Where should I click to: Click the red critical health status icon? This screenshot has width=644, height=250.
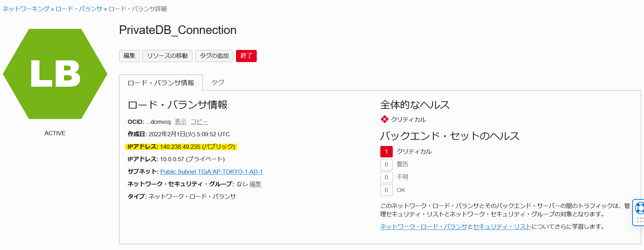(x=384, y=119)
